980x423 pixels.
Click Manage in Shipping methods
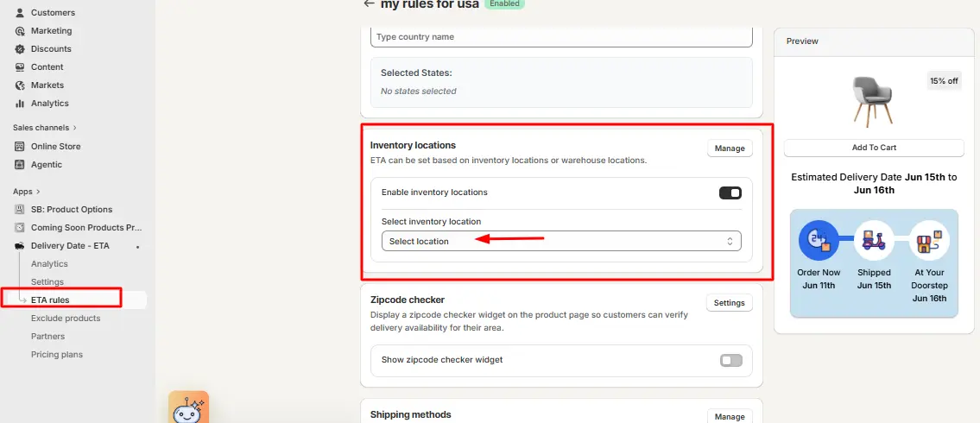pyautogui.click(x=730, y=416)
